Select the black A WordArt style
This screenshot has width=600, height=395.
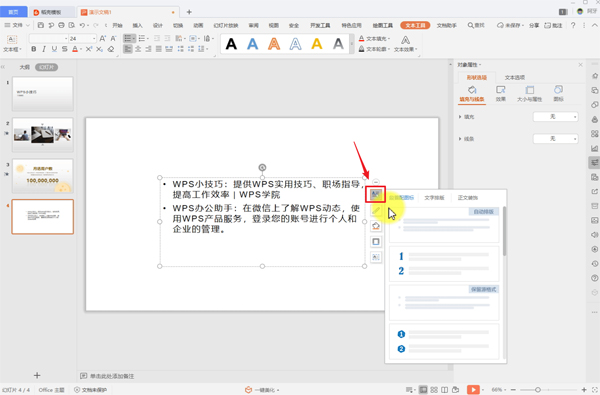pos(231,44)
